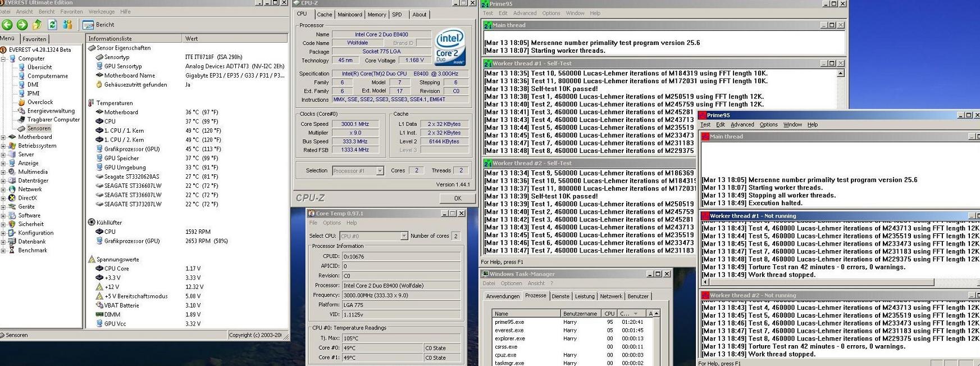Select the prime95.exe process row

click(x=572, y=322)
